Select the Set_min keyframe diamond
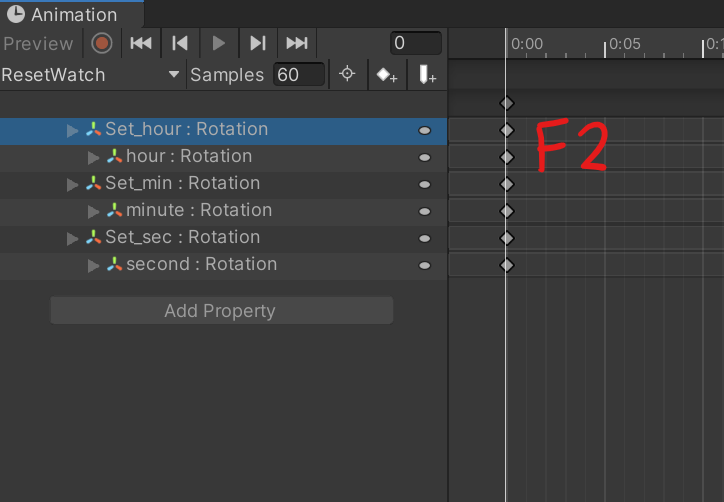724x502 pixels. [507, 184]
